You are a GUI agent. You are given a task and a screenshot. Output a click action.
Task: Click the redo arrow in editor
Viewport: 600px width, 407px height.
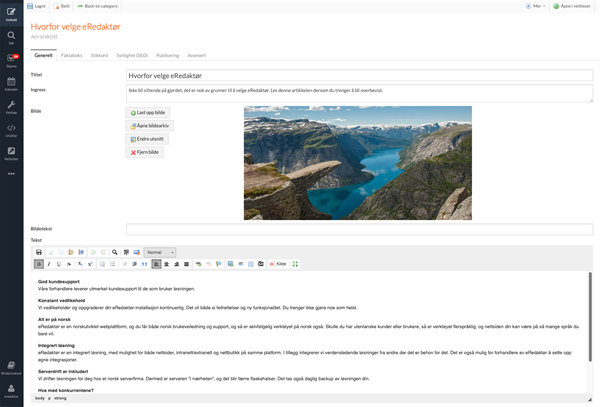point(103,252)
